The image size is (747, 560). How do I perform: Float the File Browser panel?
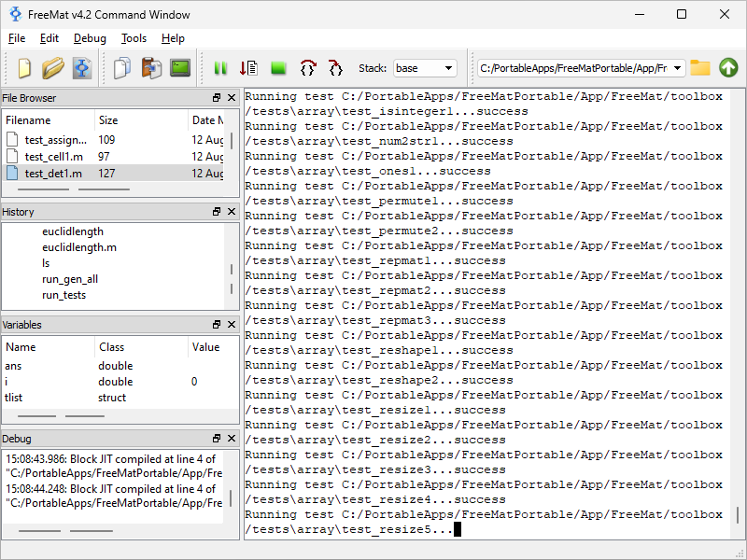click(x=217, y=98)
